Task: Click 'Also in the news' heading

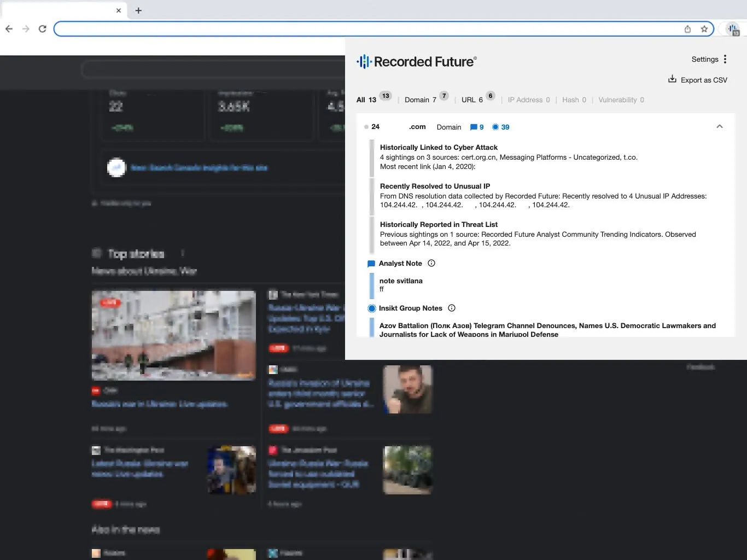Action: (126, 529)
